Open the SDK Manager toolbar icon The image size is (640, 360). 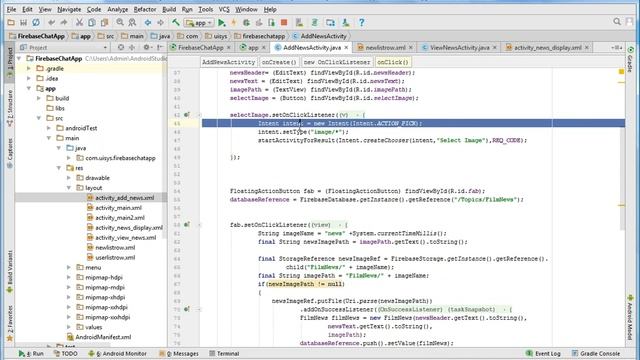pyautogui.click(x=346, y=22)
